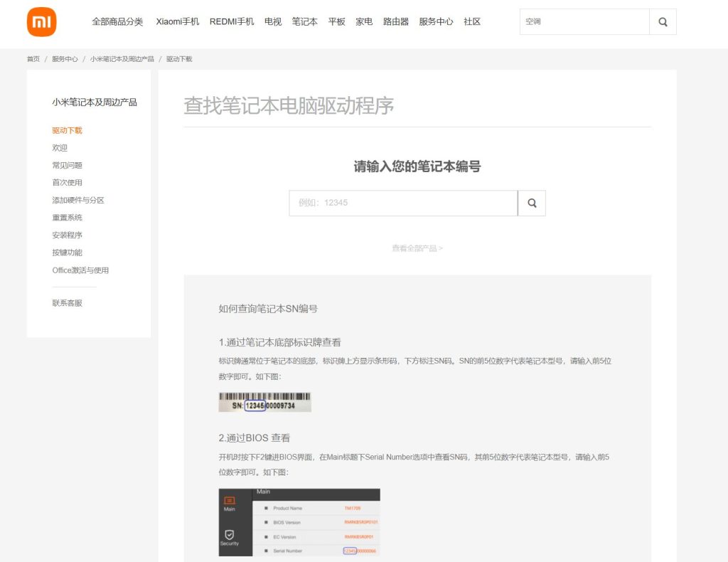This screenshot has height=562, width=728.
Task: Click 驱动下载 breadcrumb
Action: [179, 59]
